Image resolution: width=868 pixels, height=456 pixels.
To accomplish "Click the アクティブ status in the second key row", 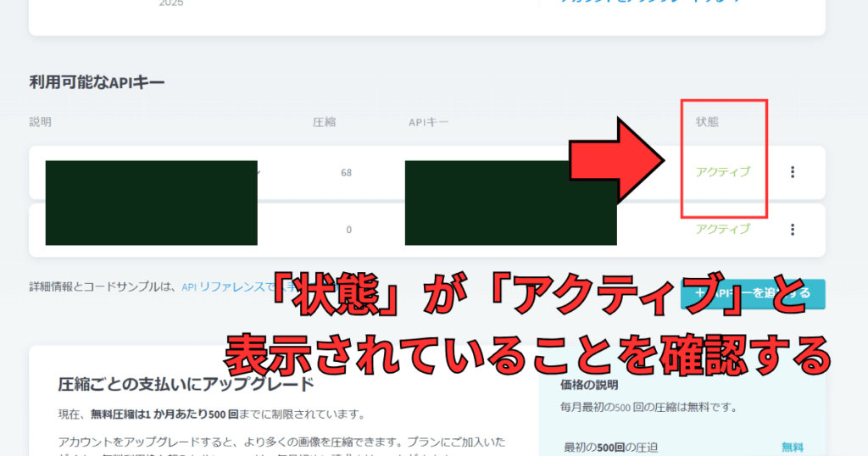I will pos(722,229).
